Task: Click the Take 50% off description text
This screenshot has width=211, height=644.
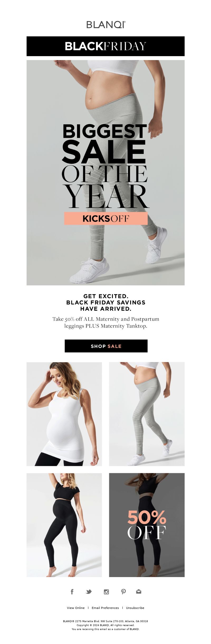Action: tap(106, 322)
